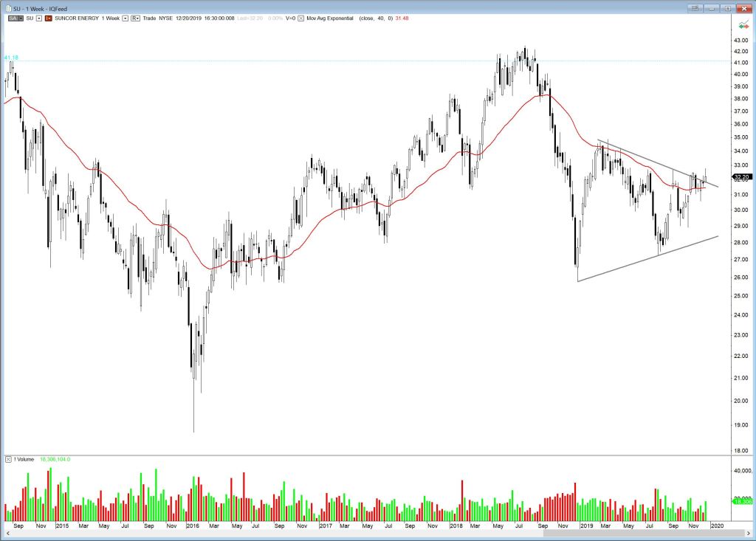Close the chart with the red X button
Screen dimensions: 756x541
pos(744,7)
